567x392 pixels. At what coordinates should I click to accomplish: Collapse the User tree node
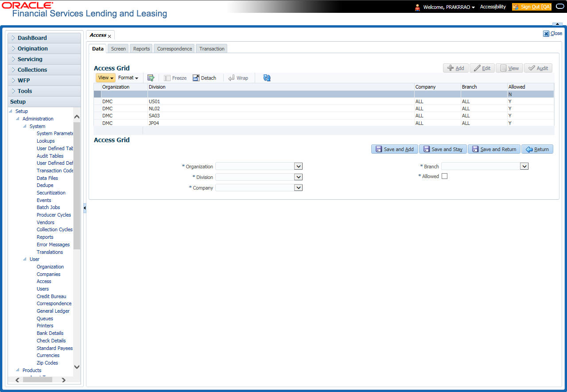(25, 259)
